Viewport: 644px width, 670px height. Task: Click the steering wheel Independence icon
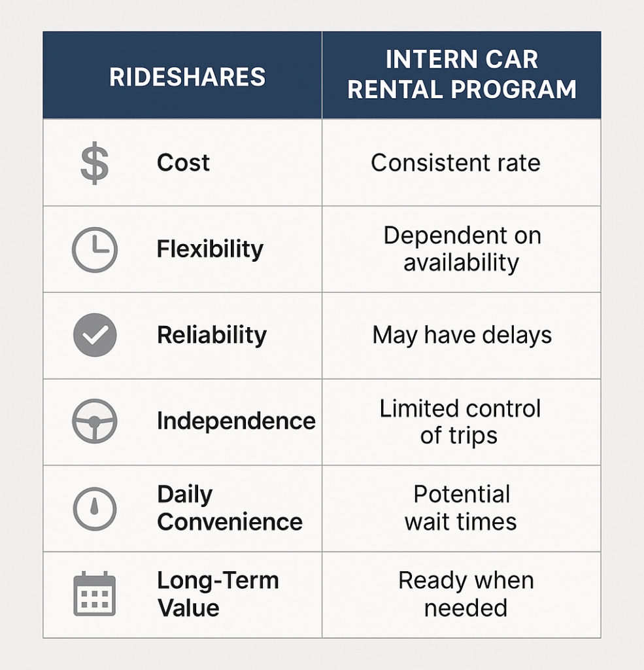coord(94,421)
